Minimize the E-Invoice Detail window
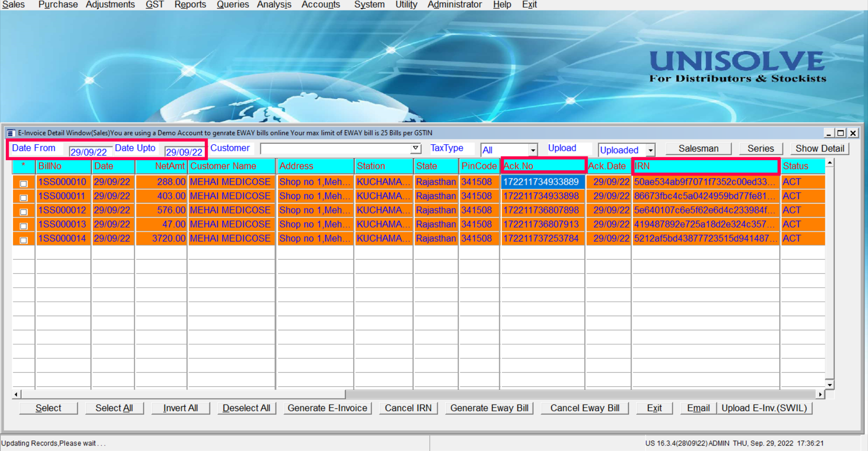Viewport: 868px width, 451px height. pyautogui.click(x=829, y=133)
